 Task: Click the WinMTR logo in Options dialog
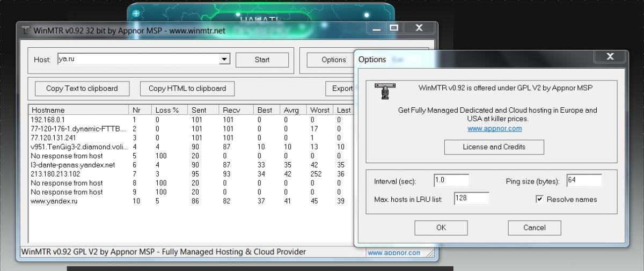click(385, 92)
